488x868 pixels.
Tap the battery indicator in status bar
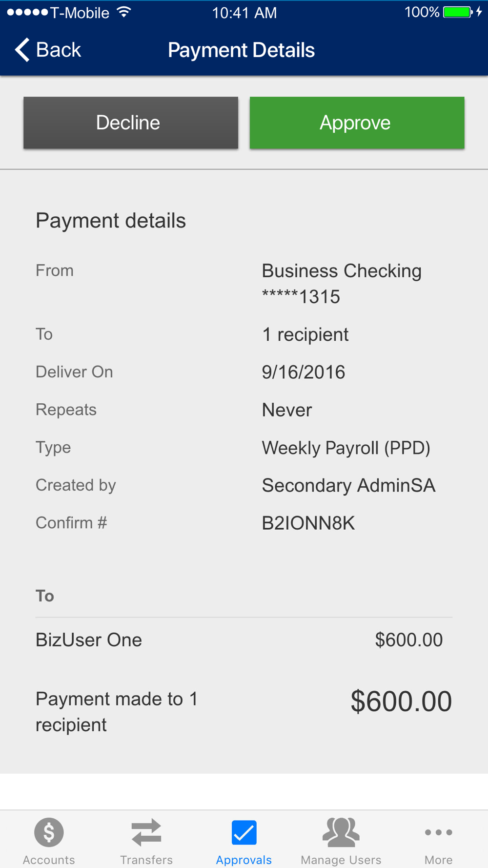tap(458, 12)
